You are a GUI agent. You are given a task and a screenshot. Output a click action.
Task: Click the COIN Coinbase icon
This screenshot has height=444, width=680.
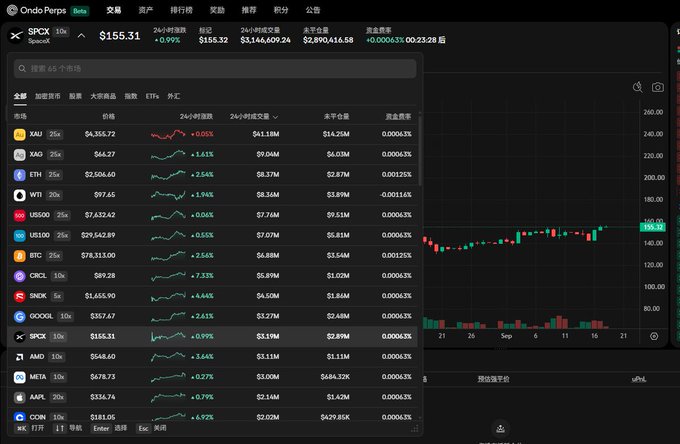(20, 417)
